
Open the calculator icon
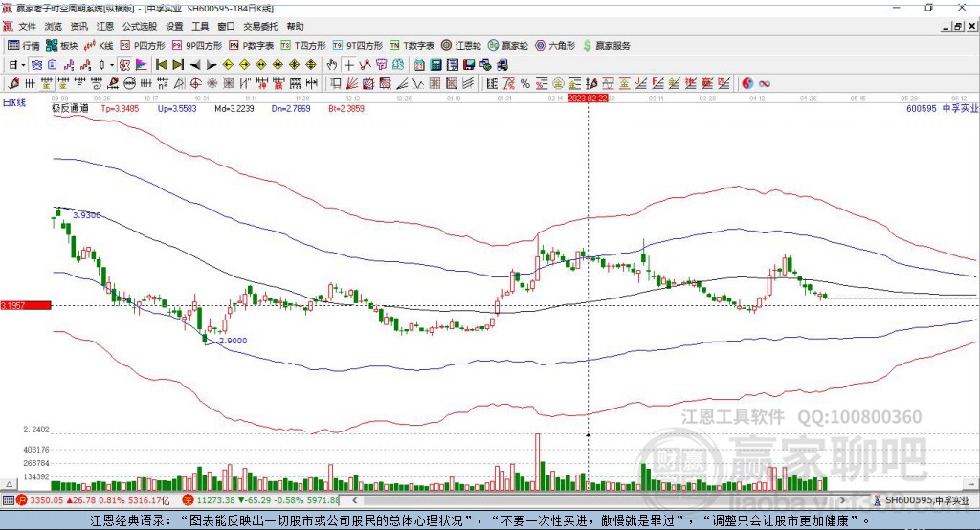435,65
